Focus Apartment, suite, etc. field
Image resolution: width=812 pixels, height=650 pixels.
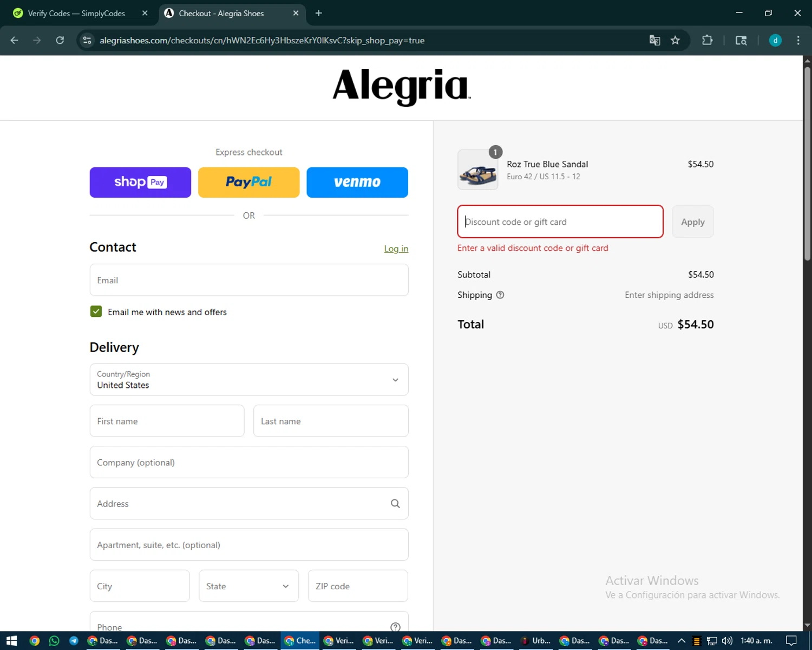[249, 545]
